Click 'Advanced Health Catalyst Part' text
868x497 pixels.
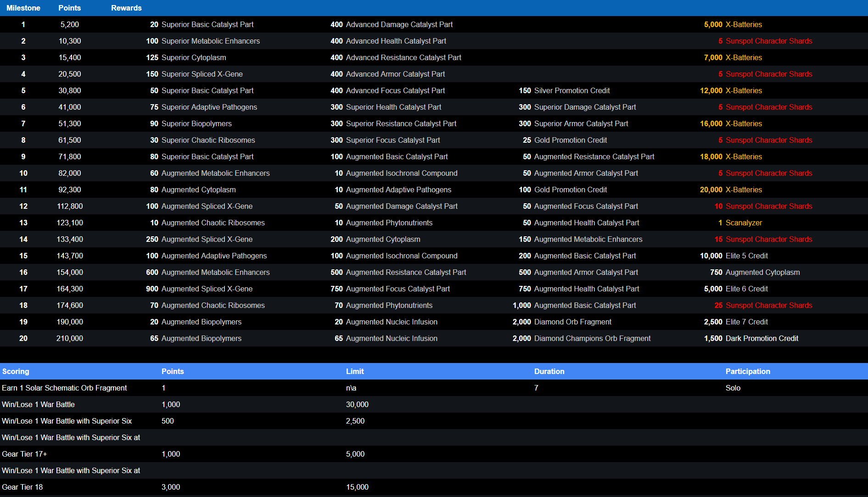[396, 41]
